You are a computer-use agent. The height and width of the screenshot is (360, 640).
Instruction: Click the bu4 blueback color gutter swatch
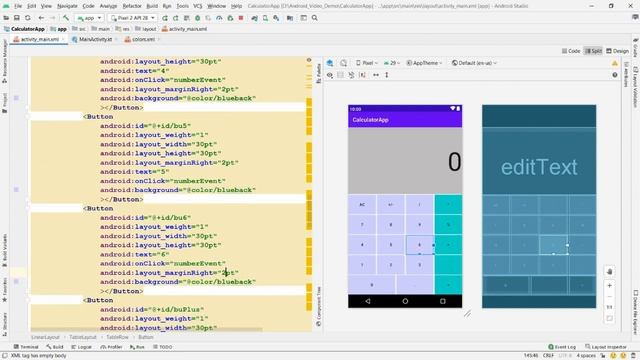coord(16,98)
